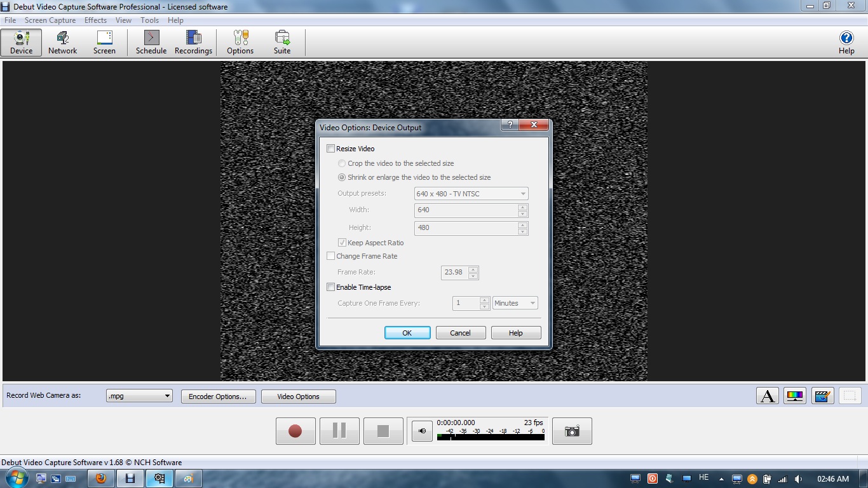Mute audio using the speaker button
Image resolution: width=868 pixels, height=488 pixels.
tap(422, 431)
